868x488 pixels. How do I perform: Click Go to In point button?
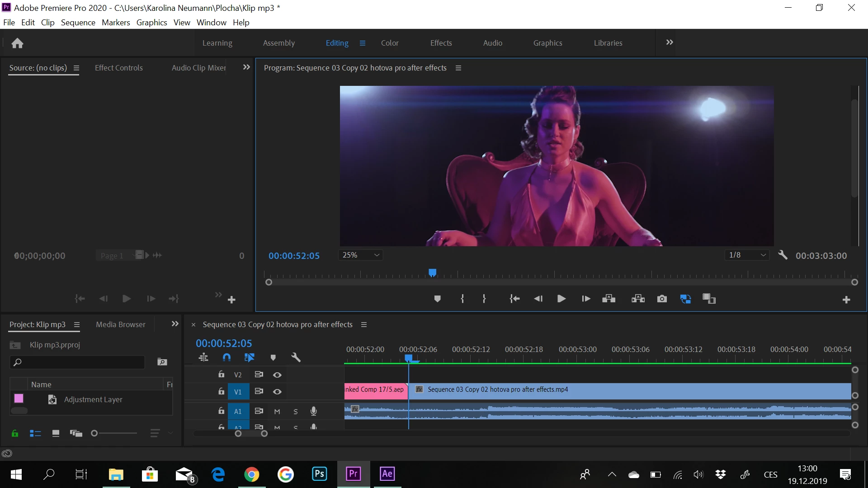(514, 299)
